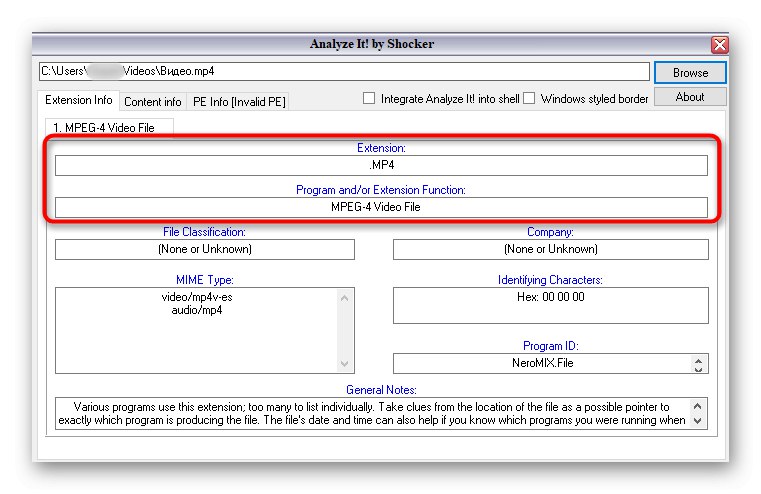The width and height of the screenshot is (761, 494).
Task: Select the 1. MPEG-4 Video File subtab
Action: (109, 128)
